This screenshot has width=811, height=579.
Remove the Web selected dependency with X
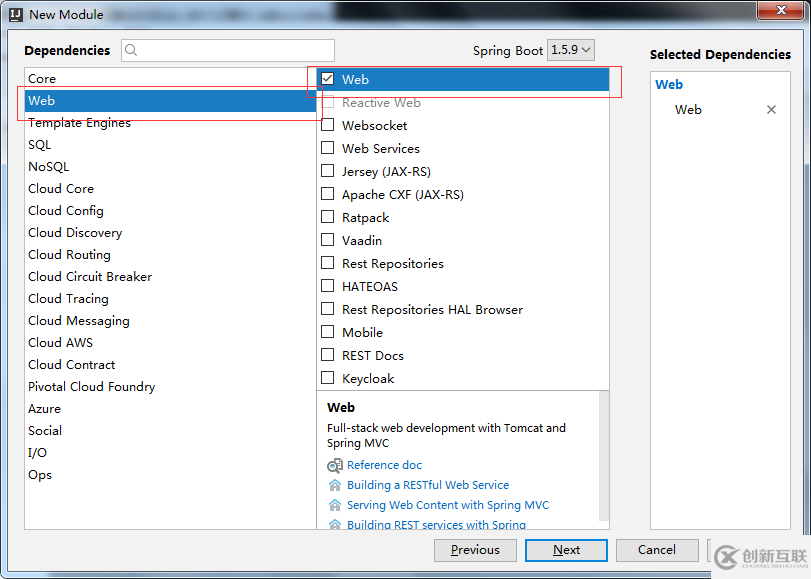click(x=771, y=110)
